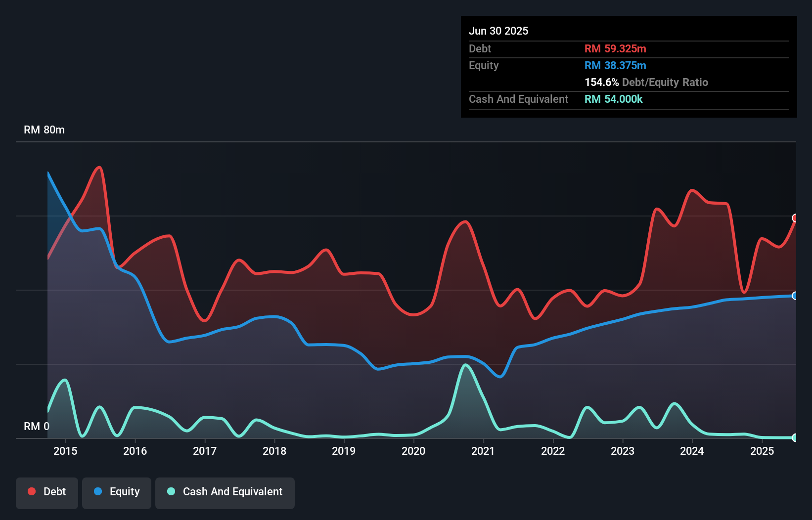Click the RM 38.375m equity value
Screen dimensions: 812x520
tap(615, 65)
